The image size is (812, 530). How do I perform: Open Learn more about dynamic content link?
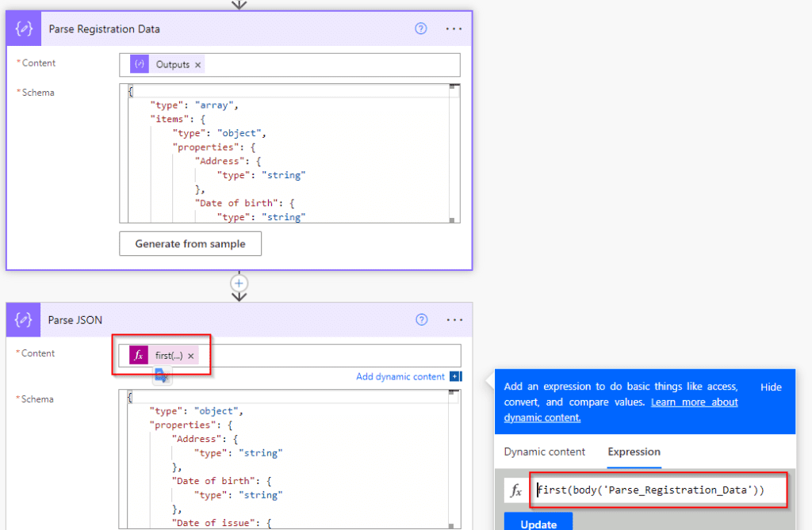(694, 402)
